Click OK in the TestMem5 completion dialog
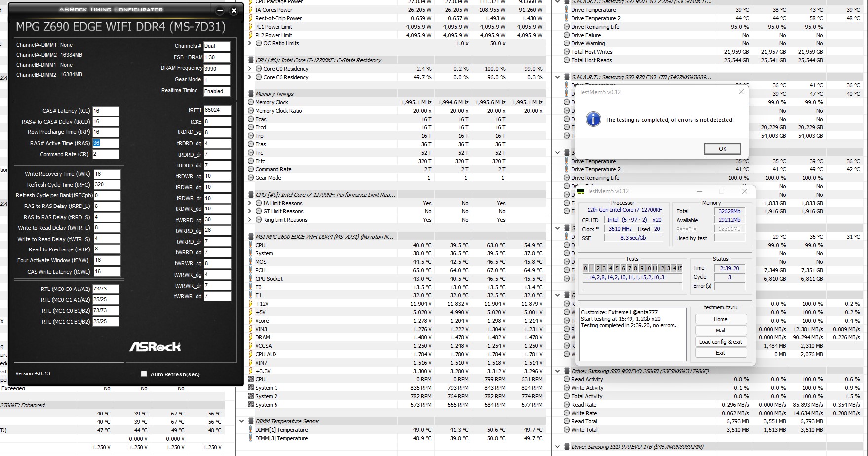The height and width of the screenshot is (456, 868). pos(722,149)
